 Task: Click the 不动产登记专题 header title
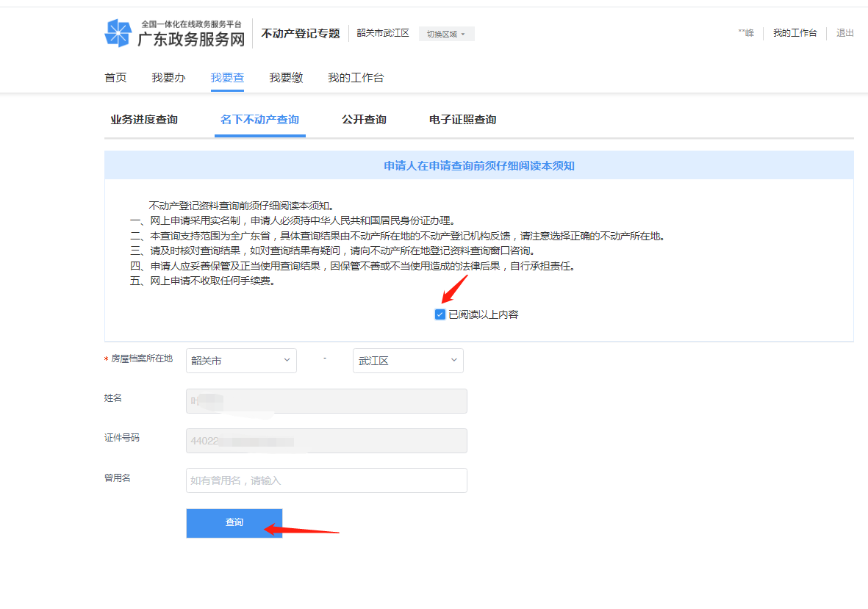301,34
